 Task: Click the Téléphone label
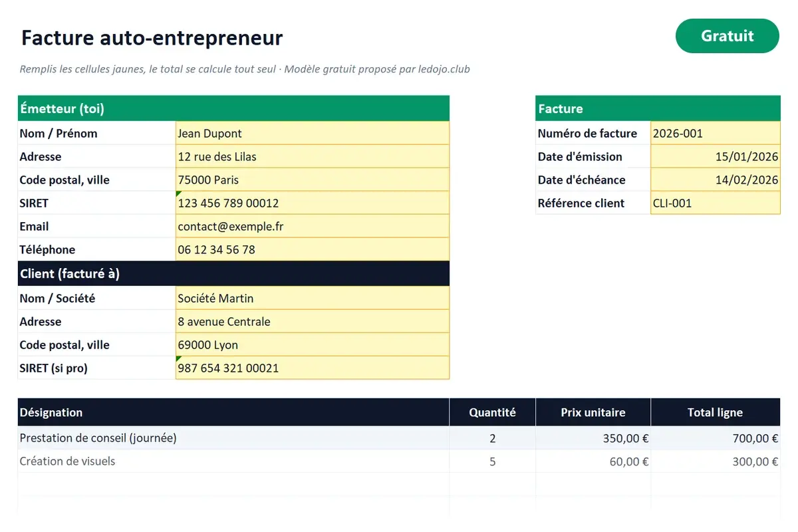[x=47, y=249]
